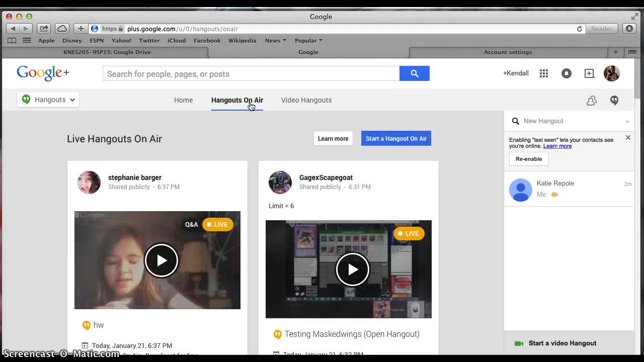Image resolution: width=644 pixels, height=362 pixels.
Task: Click the add people icon
Action: click(x=592, y=101)
